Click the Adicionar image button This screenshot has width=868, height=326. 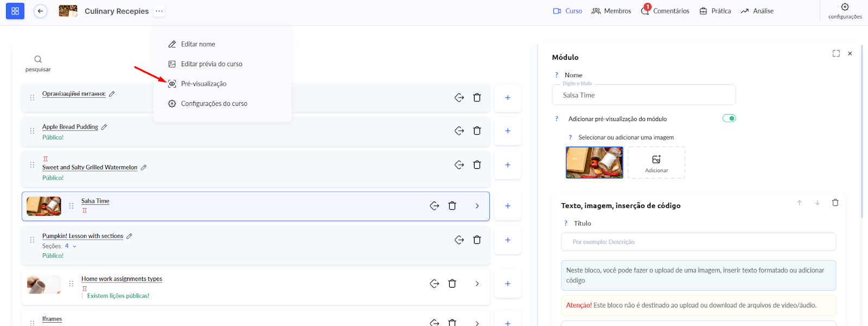(656, 162)
